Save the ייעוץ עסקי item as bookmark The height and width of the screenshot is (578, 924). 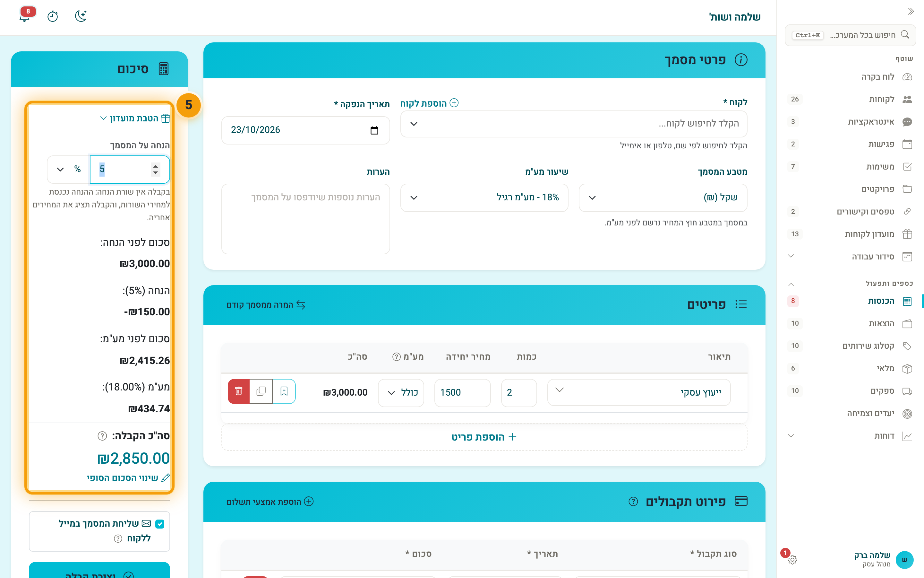pyautogui.click(x=284, y=391)
